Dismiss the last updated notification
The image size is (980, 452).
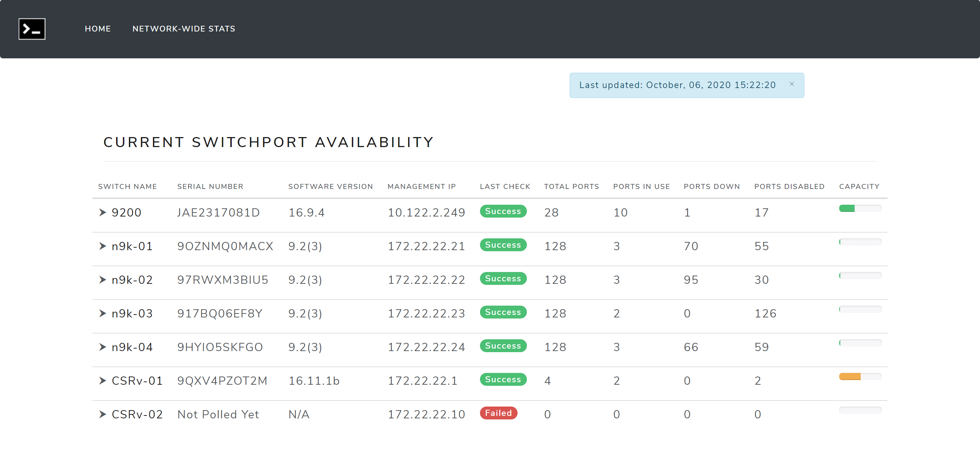(x=792, y=84)
